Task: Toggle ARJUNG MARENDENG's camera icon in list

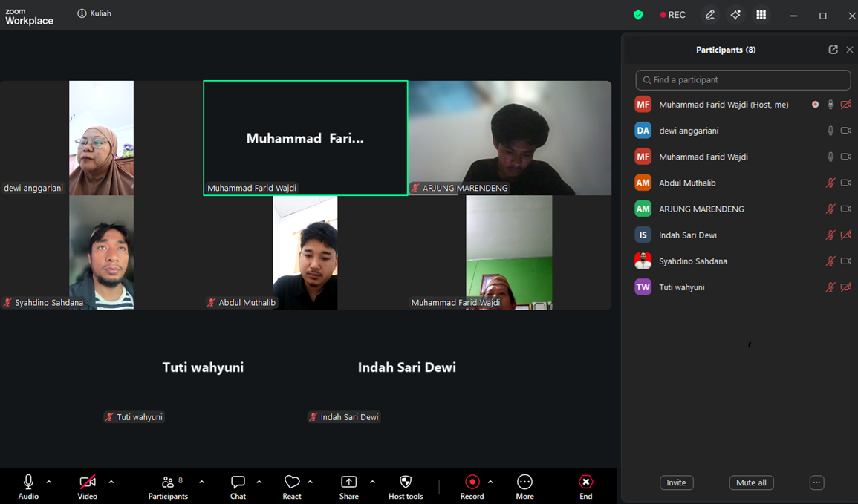Action: (x=846, y=209)
